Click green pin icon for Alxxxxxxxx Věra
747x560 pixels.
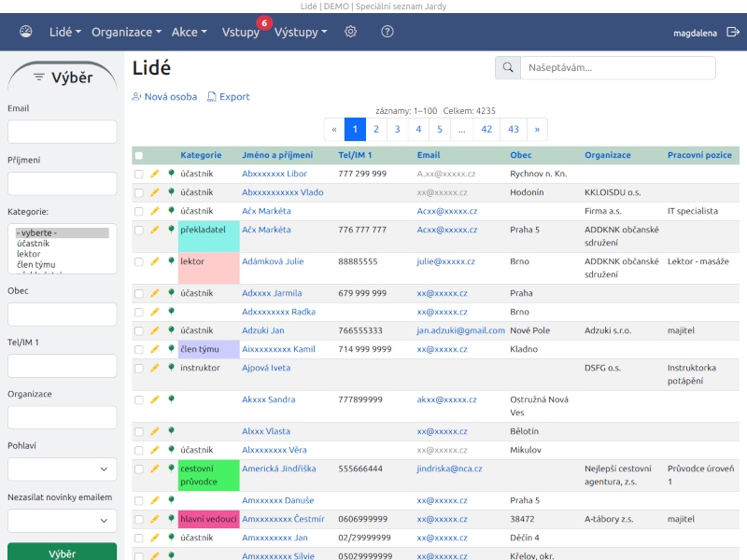click(171, 450)
